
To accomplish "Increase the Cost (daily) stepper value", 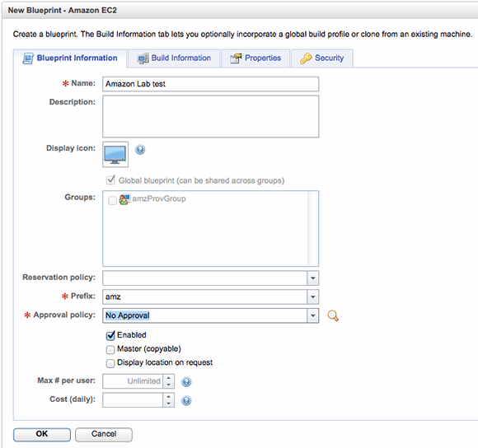I will click(169, 397).
